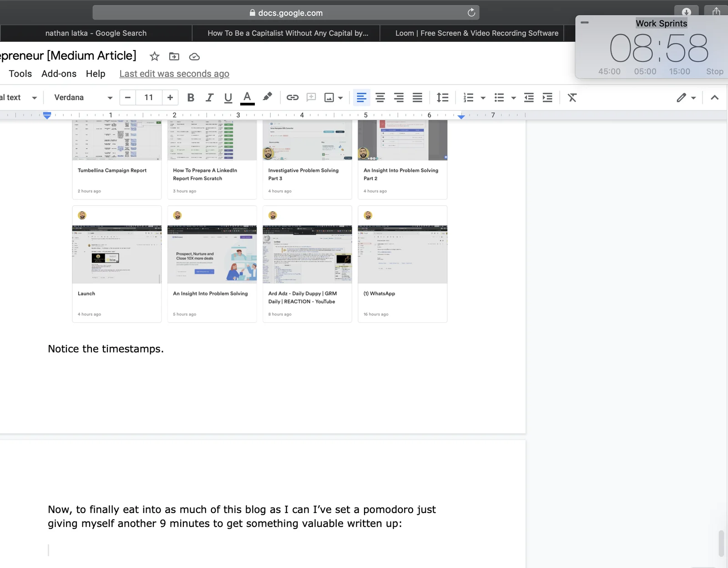728x568 pixels.
Task: Expand the numbered list options arrow
Action: 483,98
